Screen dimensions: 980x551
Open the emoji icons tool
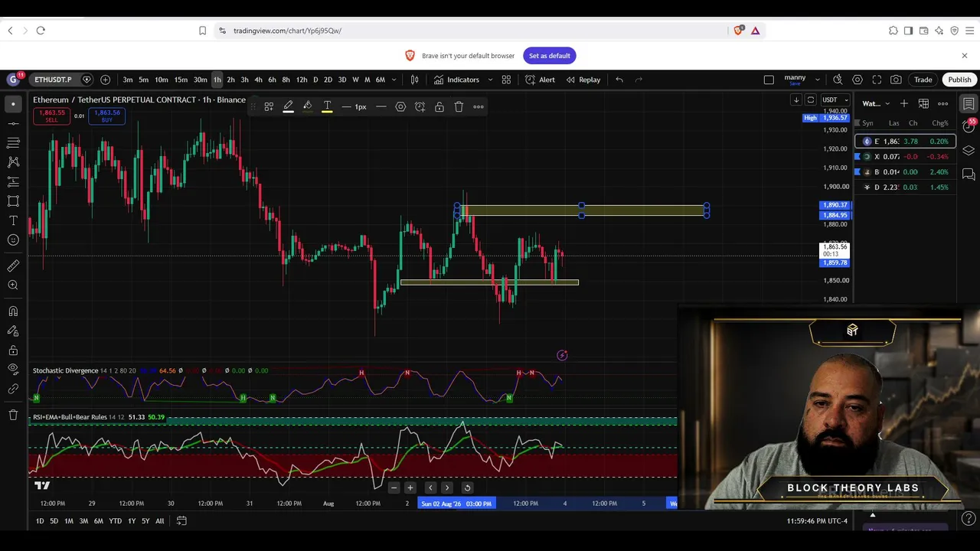pos(13,240)
